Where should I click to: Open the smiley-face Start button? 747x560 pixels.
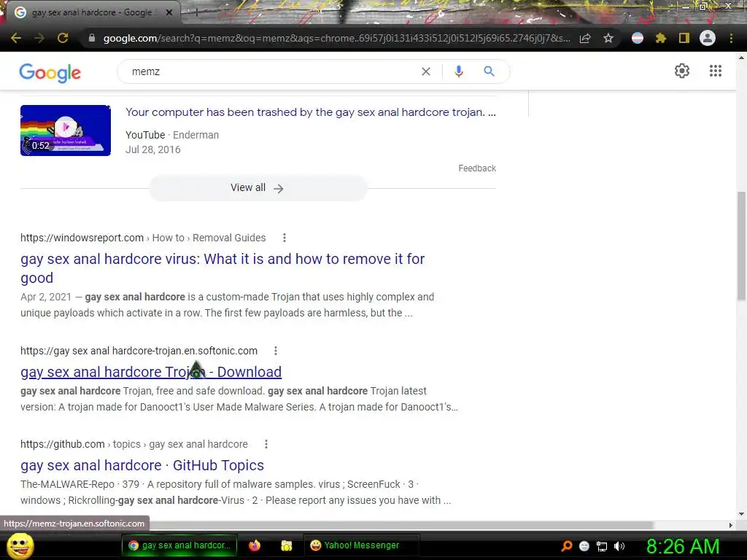[20, 545]
